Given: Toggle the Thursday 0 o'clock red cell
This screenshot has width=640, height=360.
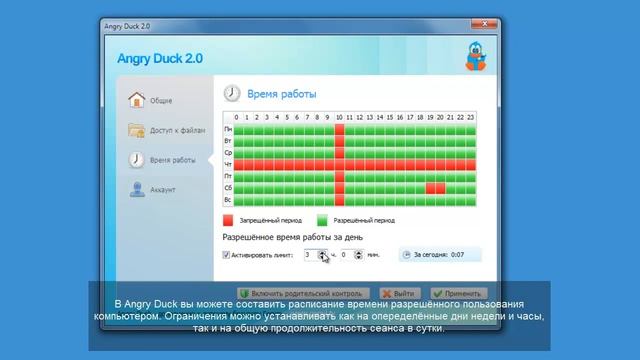Looking at the screenshot, I should click(238, 164).
